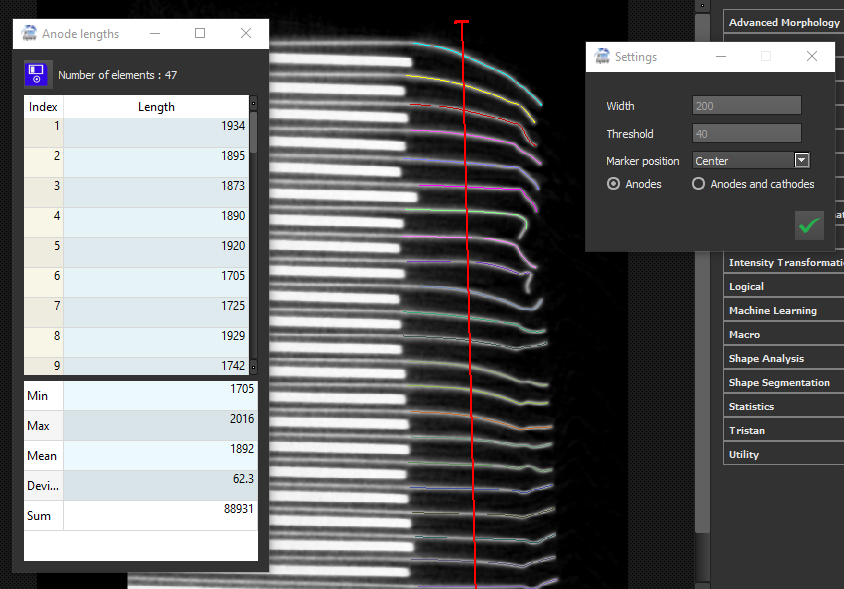Viewport: 844px width, 589px height.
Task: Open the Marker position dropdown
Action: tap(801, 160)
